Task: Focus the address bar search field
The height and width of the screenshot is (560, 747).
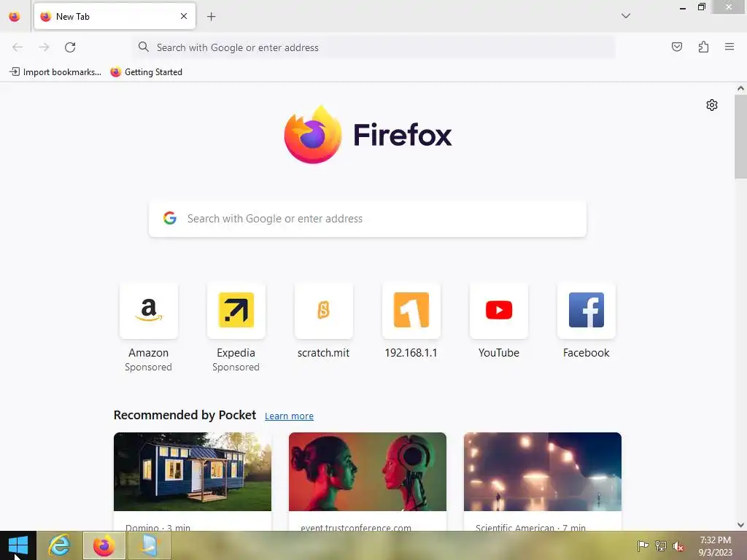Action: pyautogui.click(x=374, y=47)
